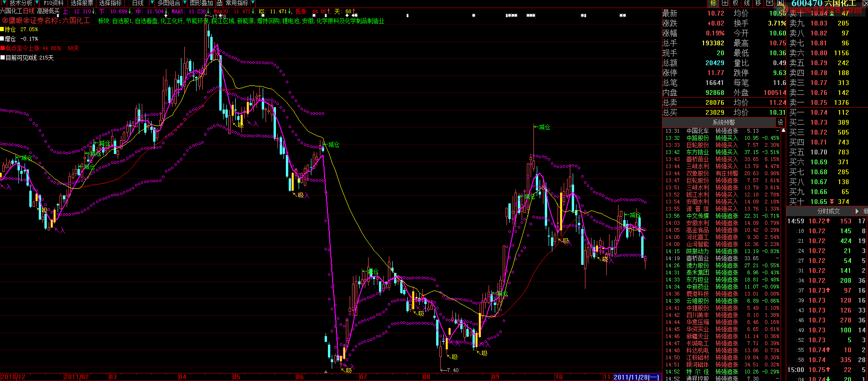
Task: Click the 涨停 limit-up price 11.77
Action: click(716, 73)
